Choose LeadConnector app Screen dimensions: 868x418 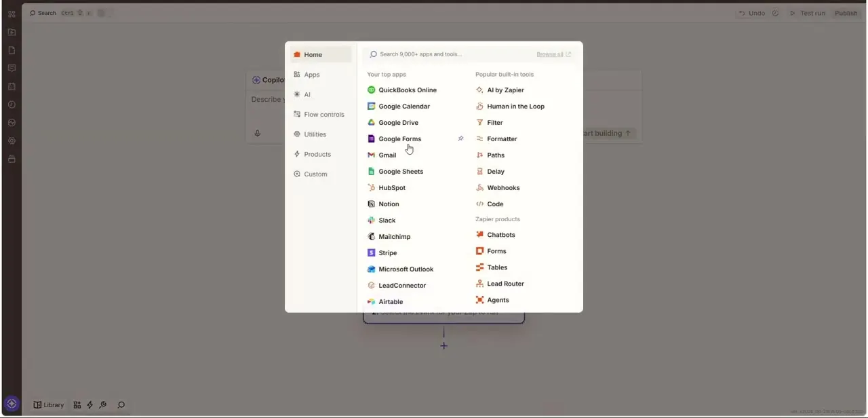[x=397, y=285]
